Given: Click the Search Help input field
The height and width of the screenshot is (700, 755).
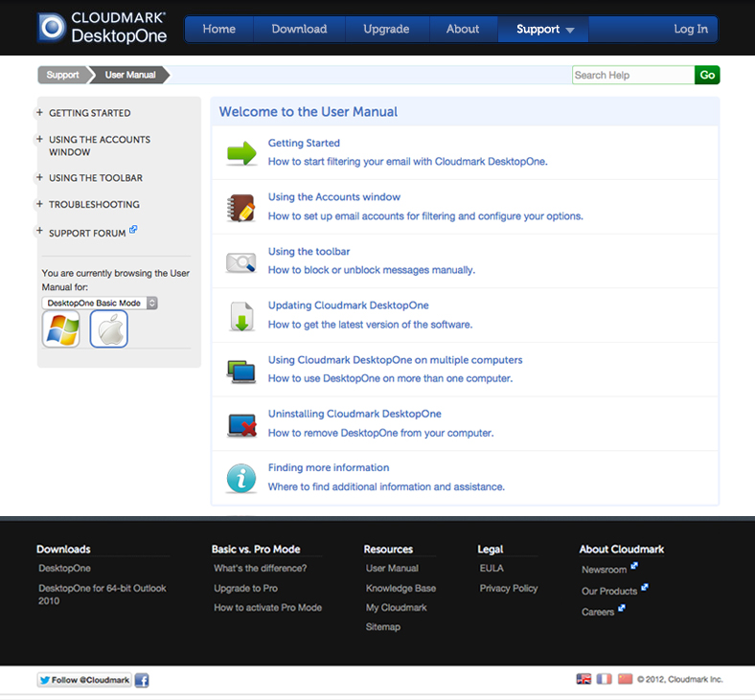Looking at the screenshot, I should (x=632, y=76).
